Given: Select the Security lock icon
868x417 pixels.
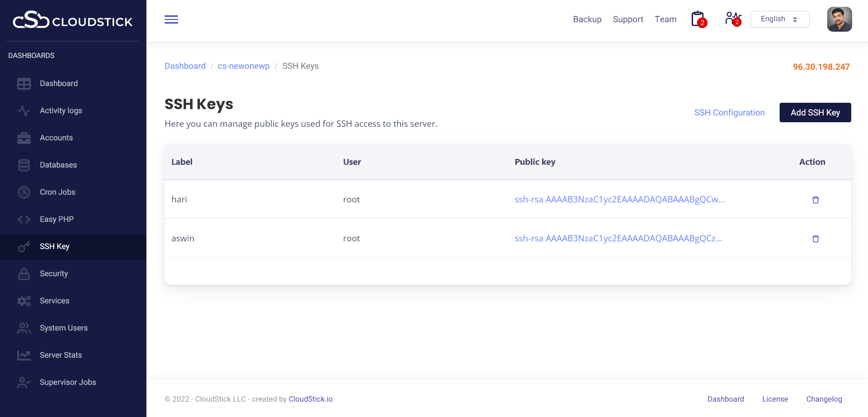Looking at the screenshot, I should coord(24,273).
